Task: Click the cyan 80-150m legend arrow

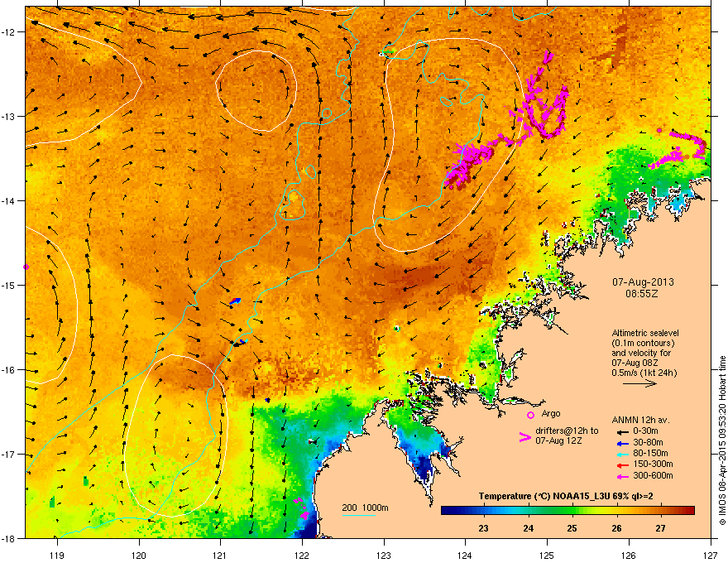Action: 622,454
